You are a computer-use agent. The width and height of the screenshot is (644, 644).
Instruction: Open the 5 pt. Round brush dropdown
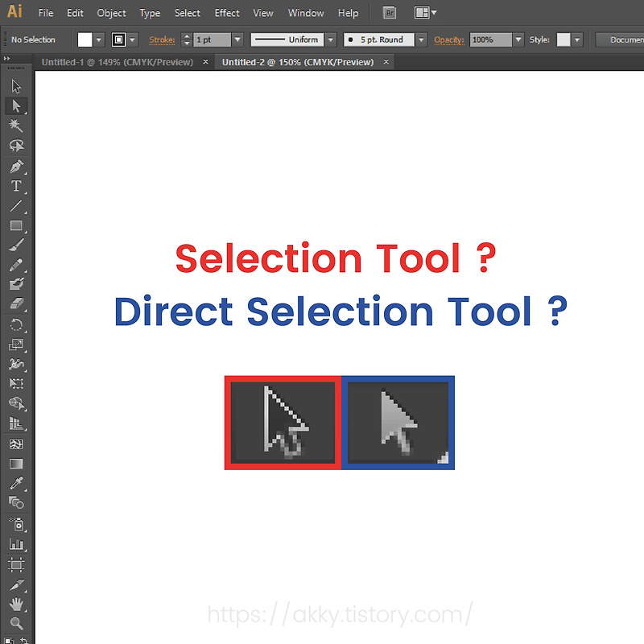tap(420, 39)
